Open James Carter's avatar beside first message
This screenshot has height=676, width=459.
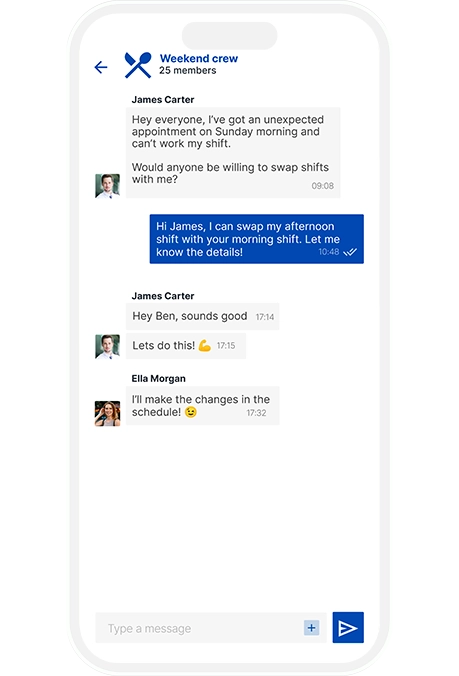click(x=107, y=186)
